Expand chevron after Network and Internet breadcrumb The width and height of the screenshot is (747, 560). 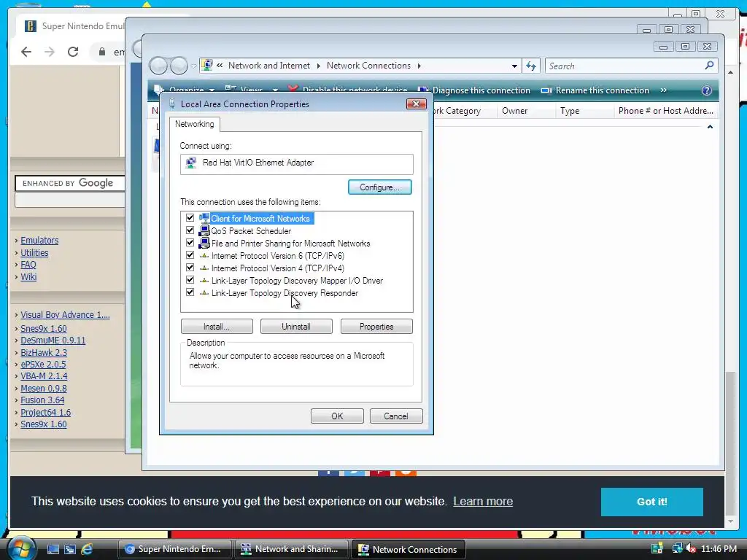(x=319, y=66)
